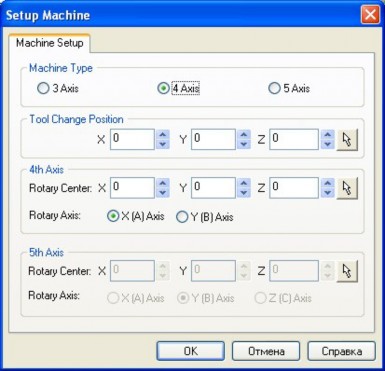Click Tool Change Position X field

[132, 140]
